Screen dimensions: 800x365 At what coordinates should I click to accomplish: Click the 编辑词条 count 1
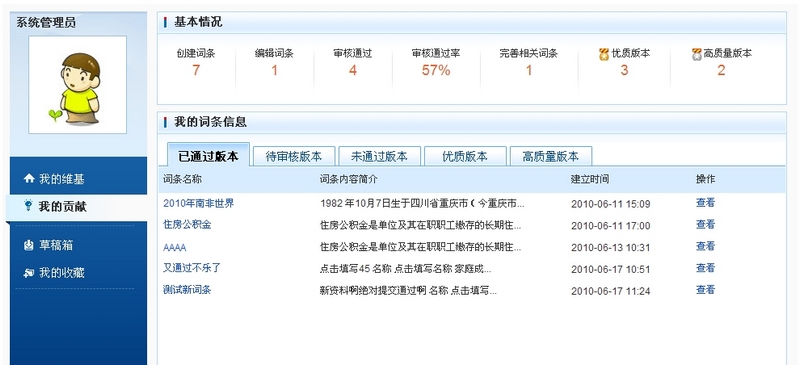point(274,70)
